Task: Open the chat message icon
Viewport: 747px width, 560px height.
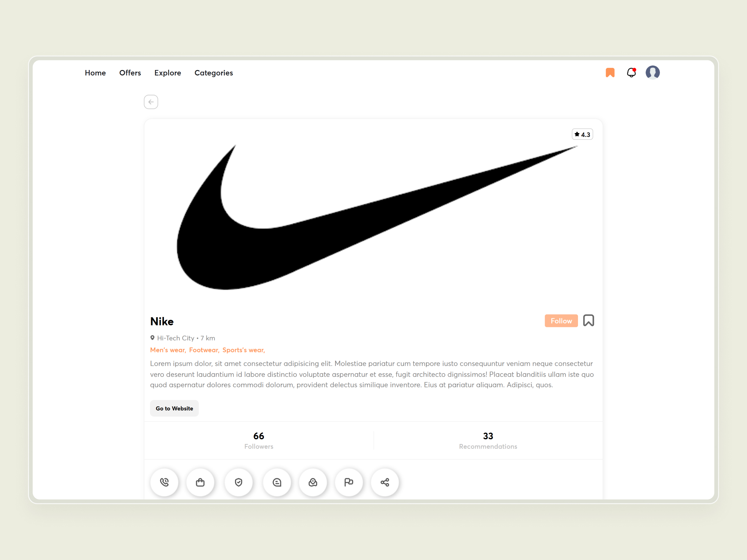Action: (x=277, y=482)
